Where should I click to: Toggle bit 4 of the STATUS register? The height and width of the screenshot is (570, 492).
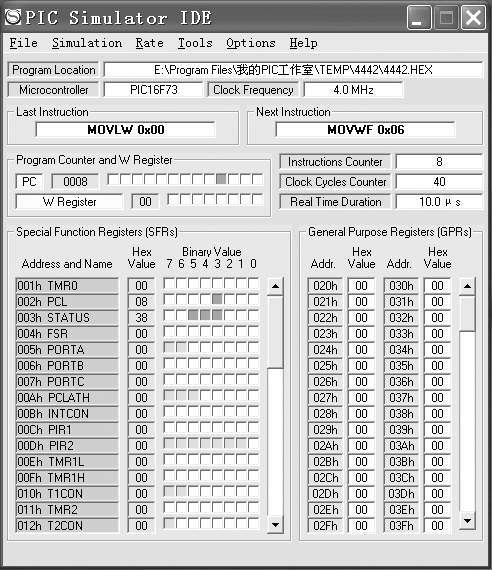point(205,315)
